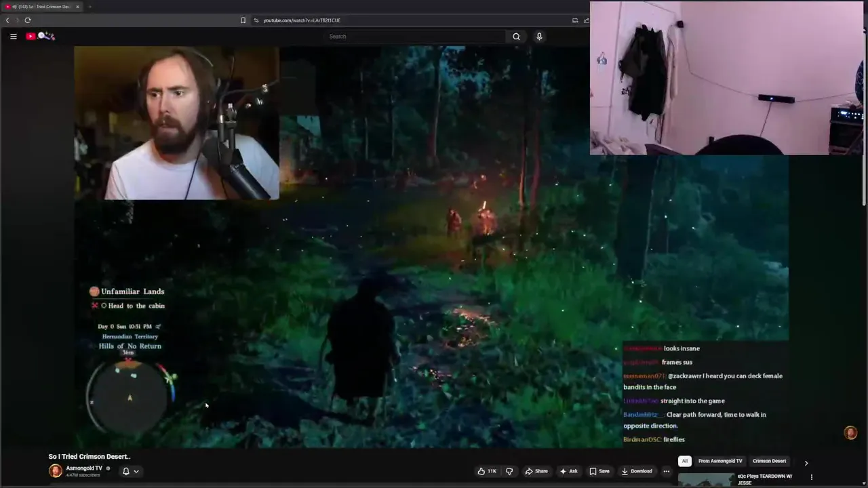Reload the page with the refresh icon
The width and height of the screenshot is (868, 488).
[x=28, y=20]
